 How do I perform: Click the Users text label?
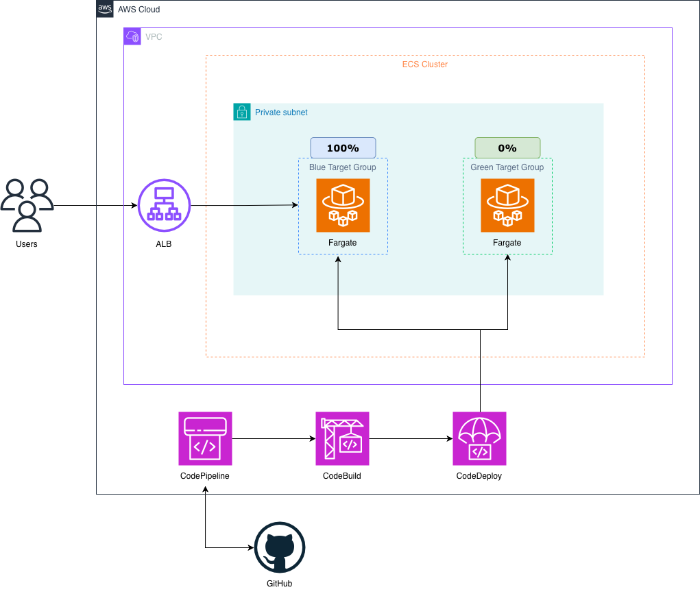point(27,244)
